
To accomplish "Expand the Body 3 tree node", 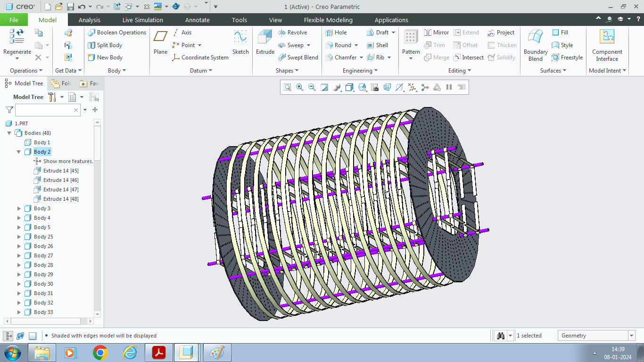I will pos(19,208).
